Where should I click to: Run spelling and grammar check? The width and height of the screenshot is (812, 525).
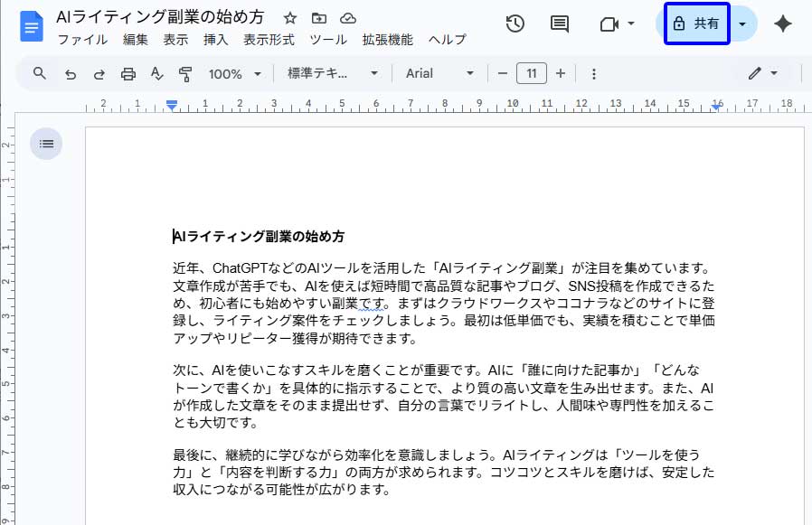pos(156,74)
